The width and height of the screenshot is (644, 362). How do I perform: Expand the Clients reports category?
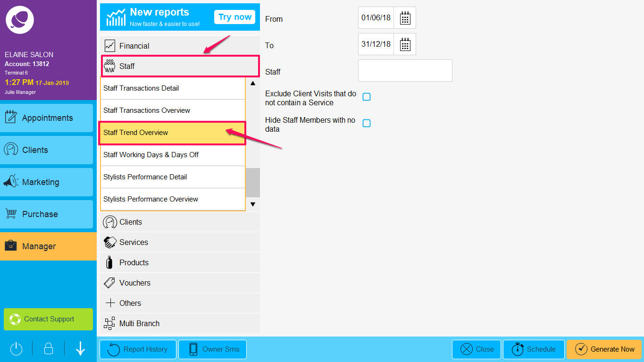tap(179, 222)
